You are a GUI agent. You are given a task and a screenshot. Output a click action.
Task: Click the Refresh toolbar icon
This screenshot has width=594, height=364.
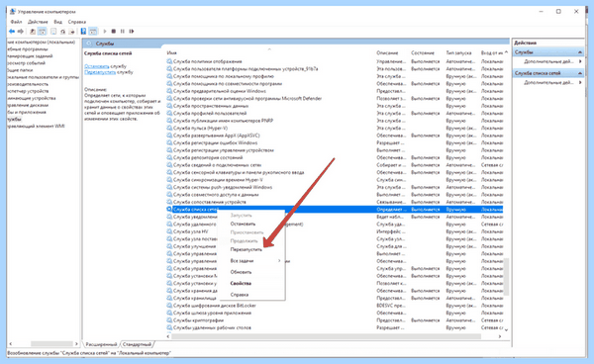click(x=62, y=32)
